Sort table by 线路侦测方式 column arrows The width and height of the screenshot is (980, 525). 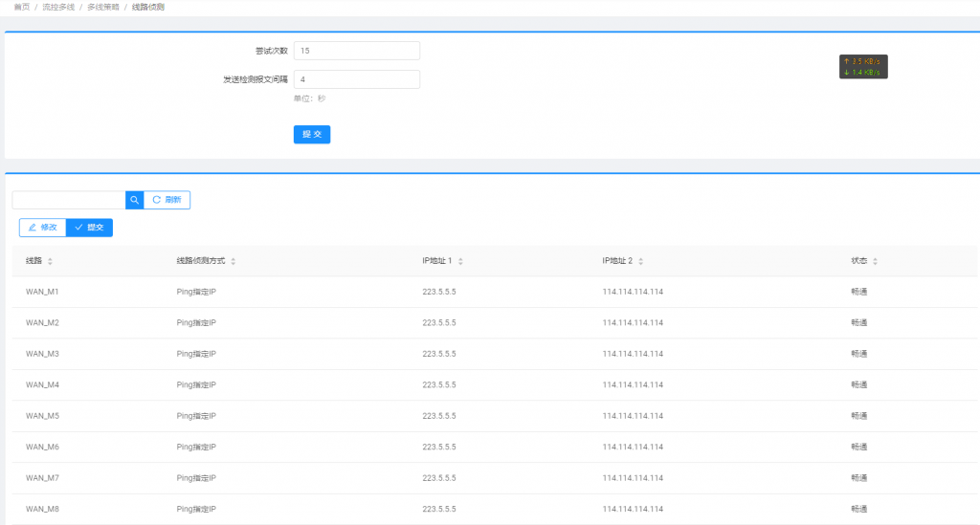(x=234, y=261)
